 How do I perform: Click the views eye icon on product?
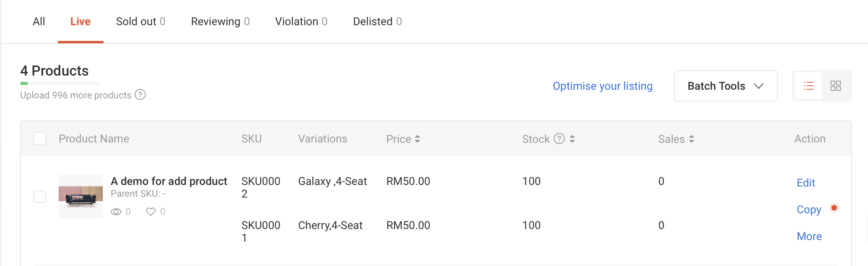pos(116,212)
